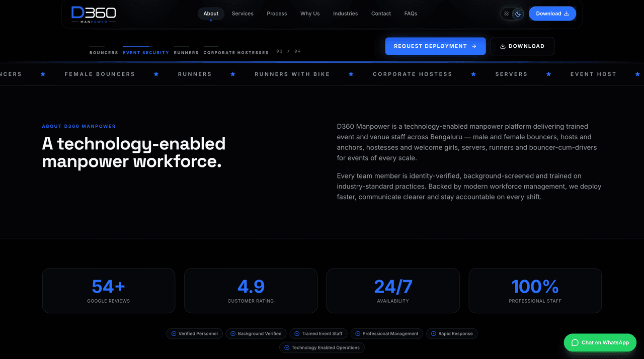Click the download icon beside DOWNLOAD
Viewport: 644px width, 359px height.
coord(503,46)
